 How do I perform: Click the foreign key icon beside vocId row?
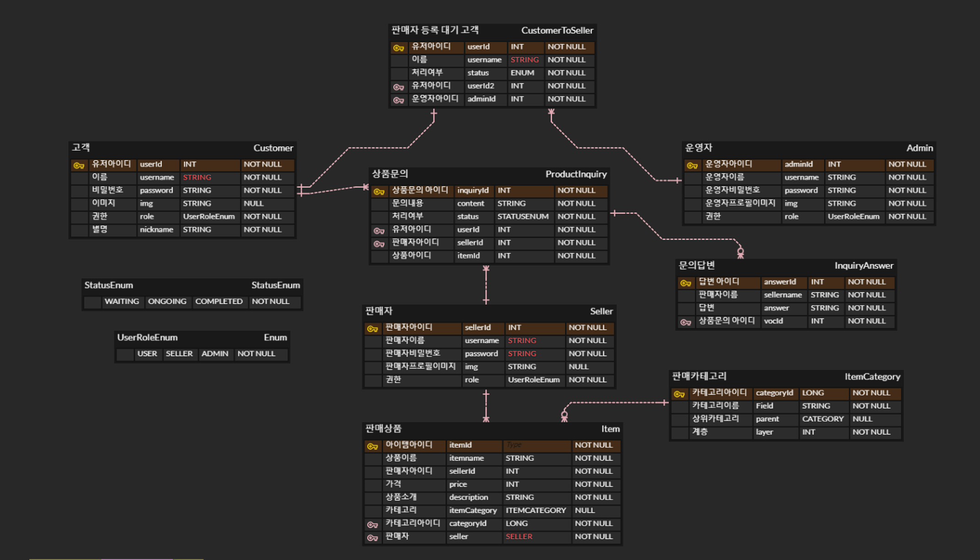coord(686,322)
